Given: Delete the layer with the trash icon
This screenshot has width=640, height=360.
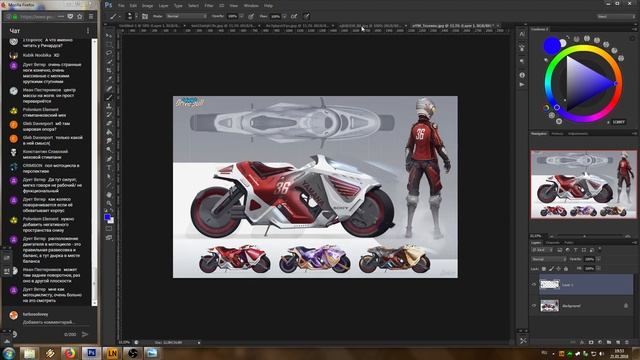Looking at the screenshot, I should (x=627, y=342).
